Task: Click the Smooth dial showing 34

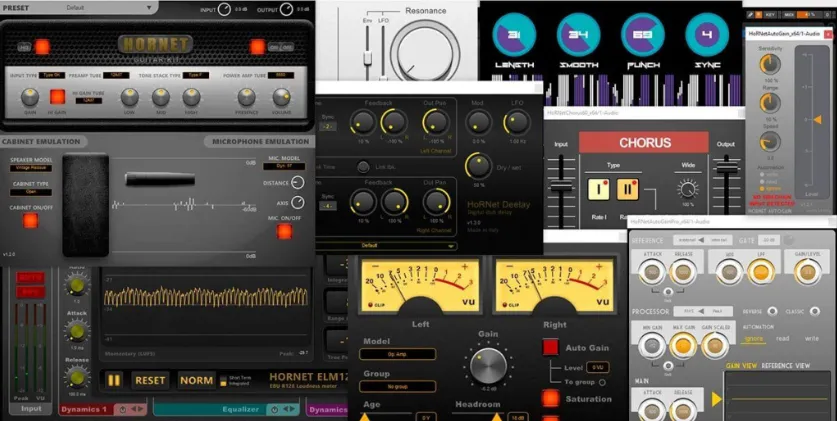Action: (x=578, y=35)
